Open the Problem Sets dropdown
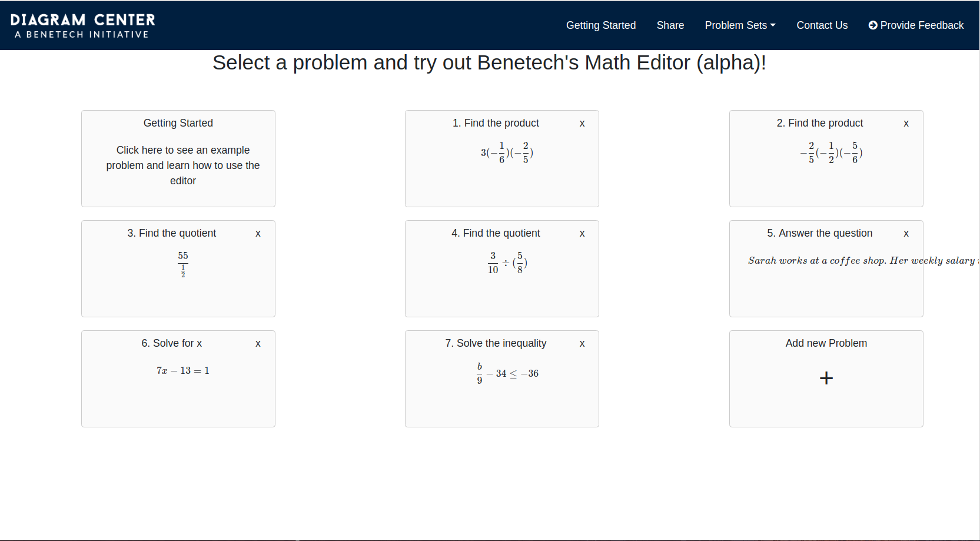The width and height of the screenshot is (980, 541). [x=740, y=25]
